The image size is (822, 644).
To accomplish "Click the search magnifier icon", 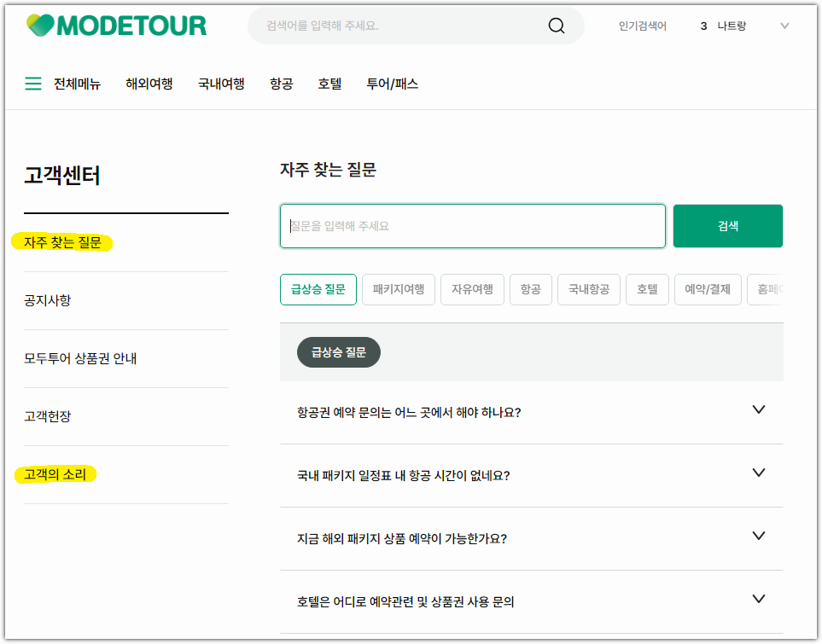I will coord(556,26).
